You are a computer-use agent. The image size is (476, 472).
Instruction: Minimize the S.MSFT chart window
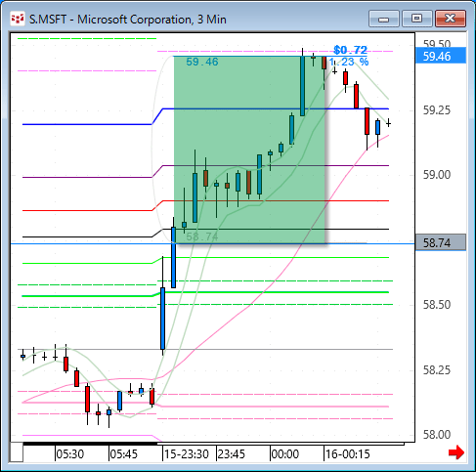[384, 19]
